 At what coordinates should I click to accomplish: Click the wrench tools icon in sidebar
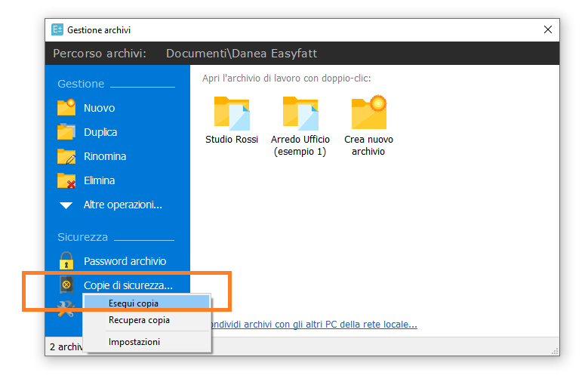click(x=66, y=309)
